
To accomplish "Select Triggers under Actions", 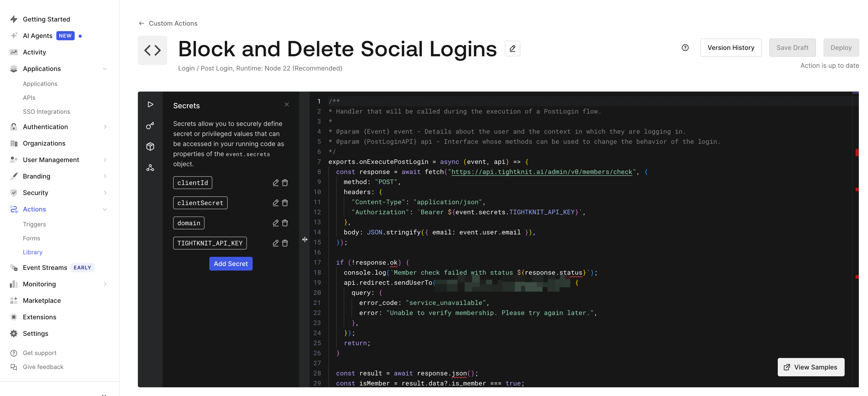I will 34,224.
